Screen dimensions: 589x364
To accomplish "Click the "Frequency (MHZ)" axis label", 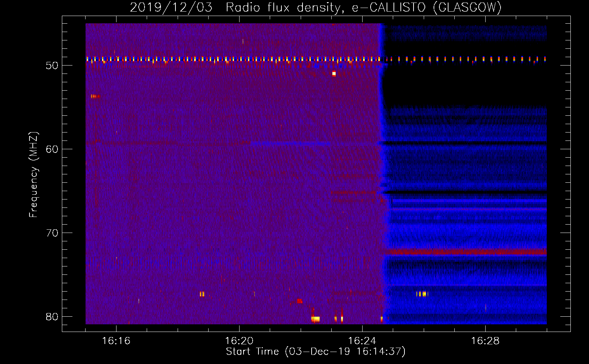I will coord(33,175).
